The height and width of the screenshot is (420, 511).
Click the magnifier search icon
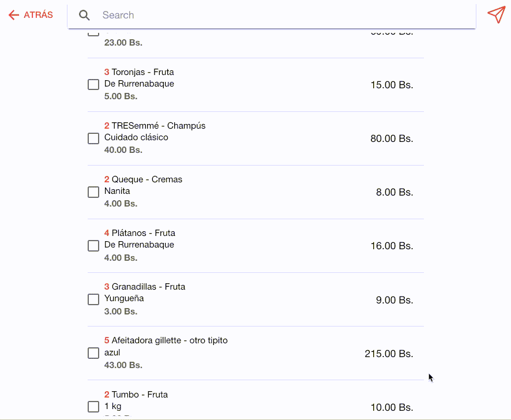(85, 15)
